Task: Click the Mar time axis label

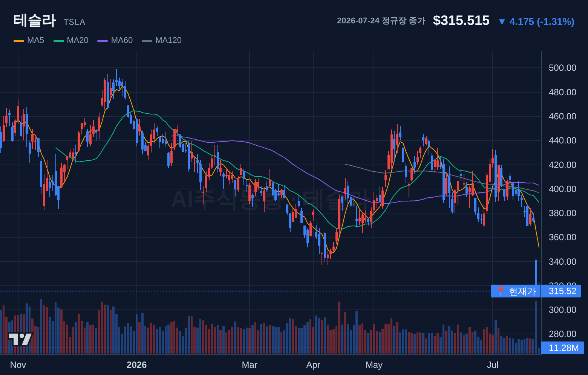Action: 250,365
